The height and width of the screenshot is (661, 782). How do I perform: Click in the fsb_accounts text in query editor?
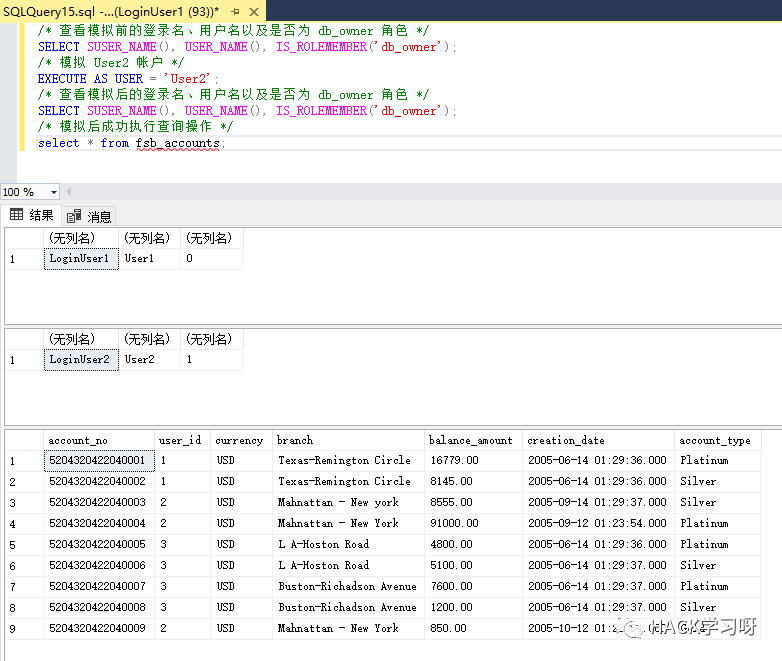178,143
